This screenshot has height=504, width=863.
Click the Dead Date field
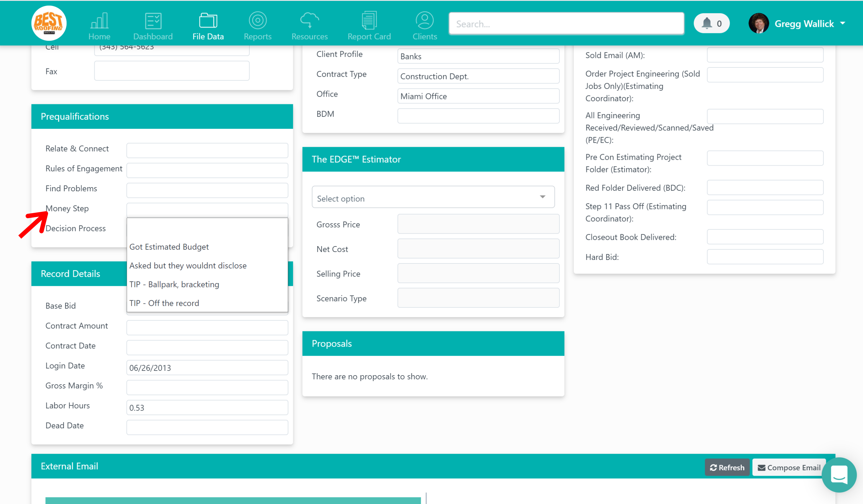[207, 427]
